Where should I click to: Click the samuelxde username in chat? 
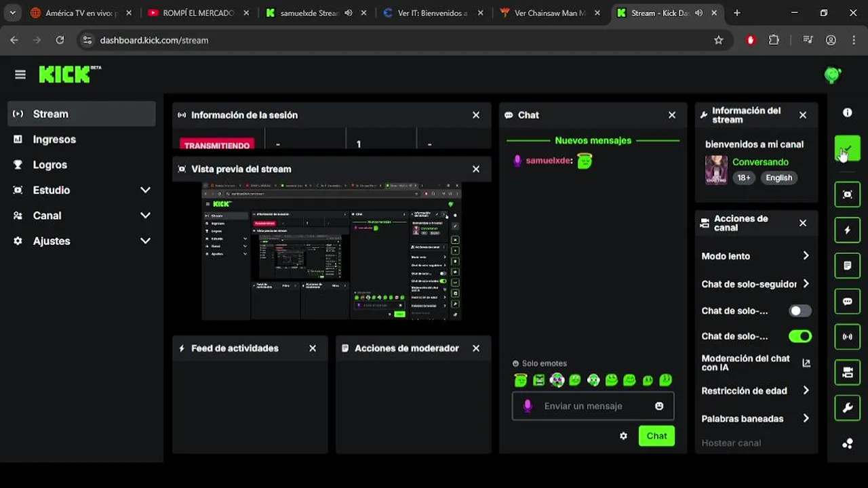549,161
